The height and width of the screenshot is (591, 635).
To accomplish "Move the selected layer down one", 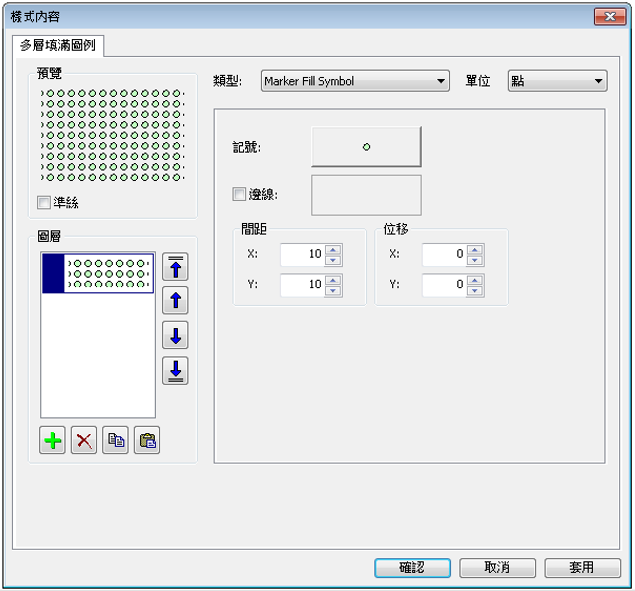I will tap(175, 335).
